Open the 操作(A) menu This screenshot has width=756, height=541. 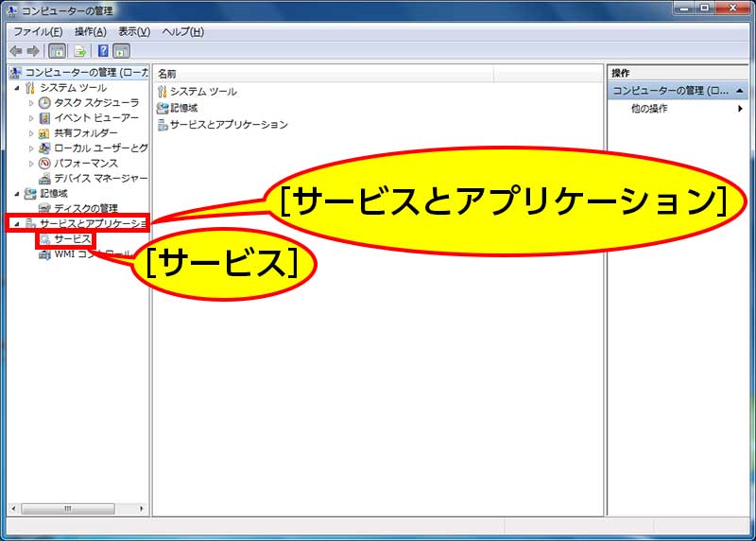90,32
